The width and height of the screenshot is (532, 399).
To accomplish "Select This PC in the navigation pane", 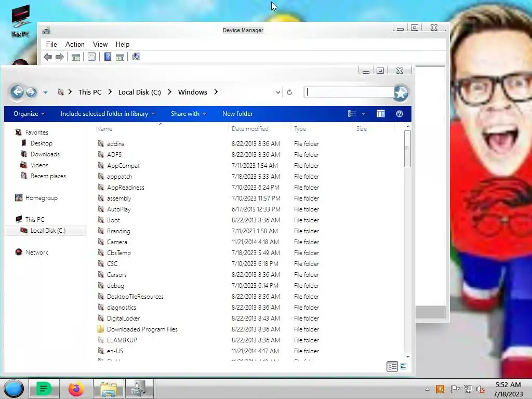I will (35, 220).
